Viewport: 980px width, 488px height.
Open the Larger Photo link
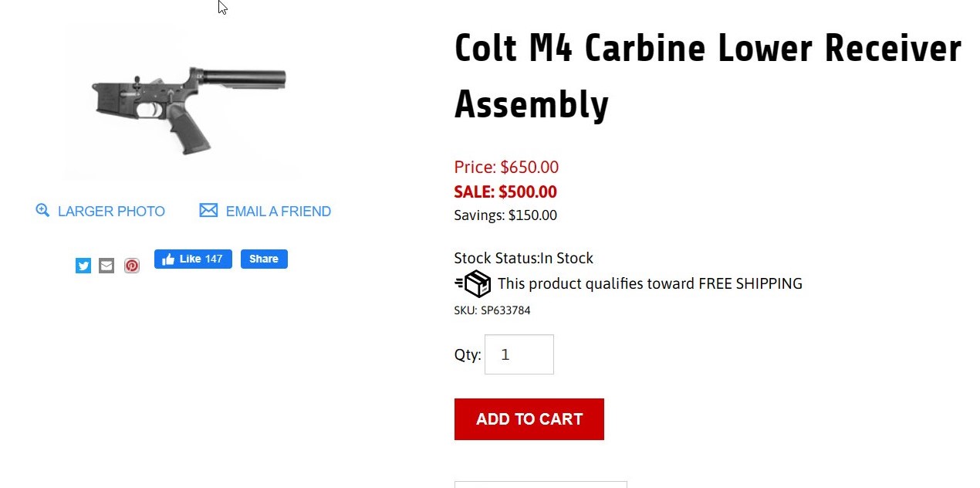(x=111, y=212)
